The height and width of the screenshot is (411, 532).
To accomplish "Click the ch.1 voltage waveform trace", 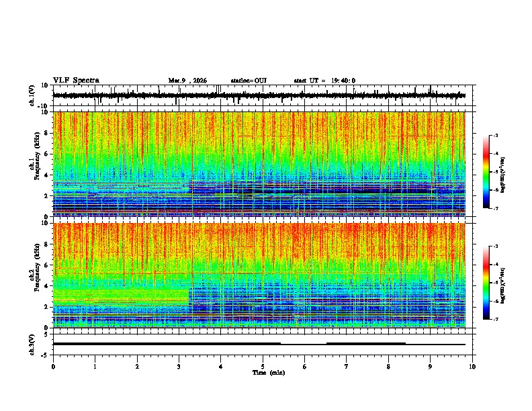I will 259,95.
